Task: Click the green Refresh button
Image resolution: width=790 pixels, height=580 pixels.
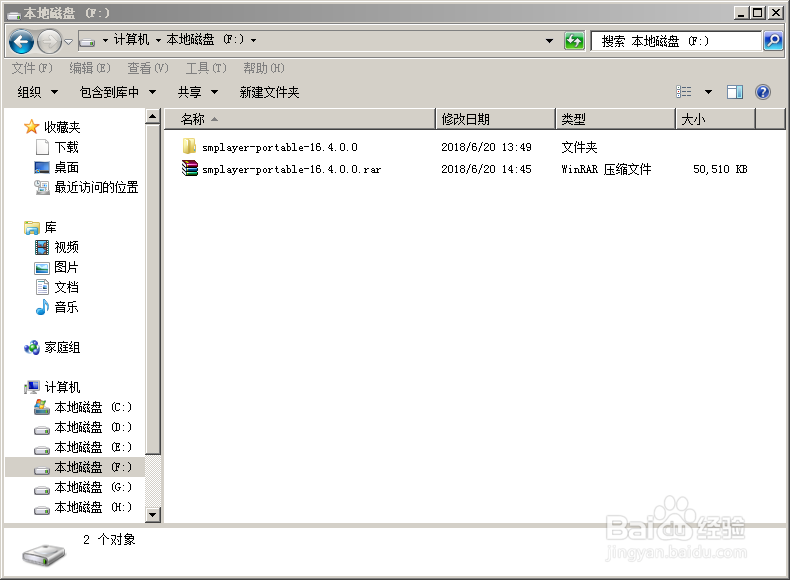Action: [x=574, y=41]
